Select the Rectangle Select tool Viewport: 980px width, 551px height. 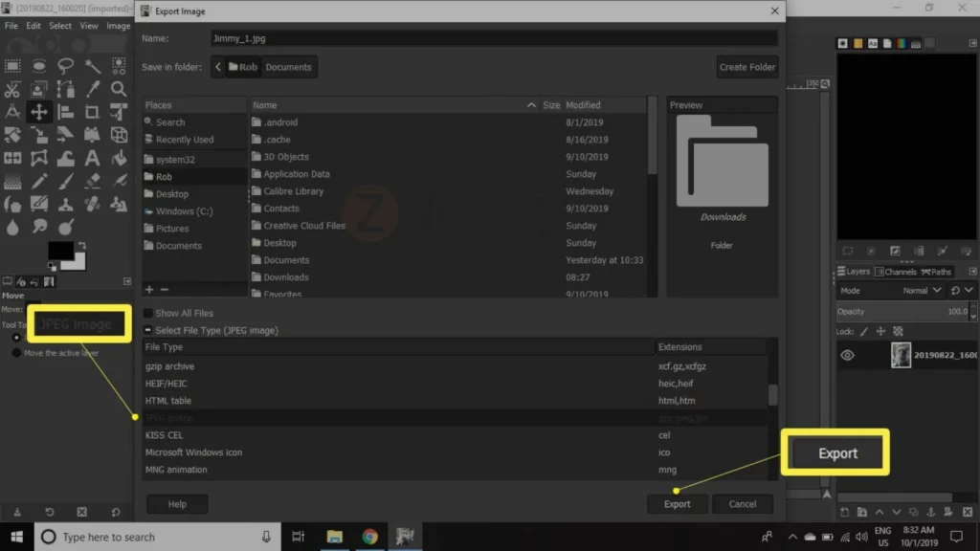click(12, 66)
